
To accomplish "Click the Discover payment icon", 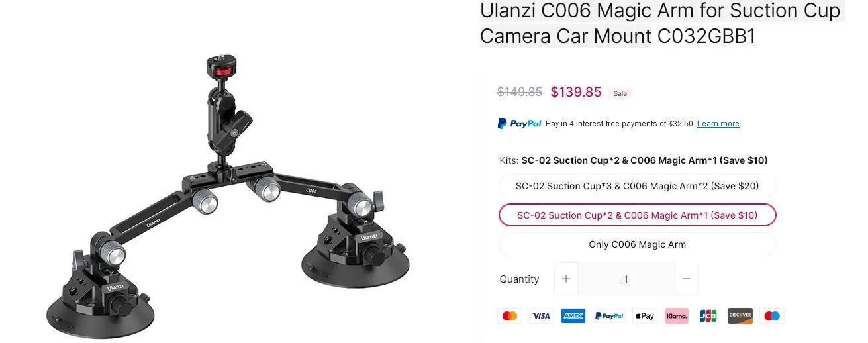I will (x=740, y=316).
